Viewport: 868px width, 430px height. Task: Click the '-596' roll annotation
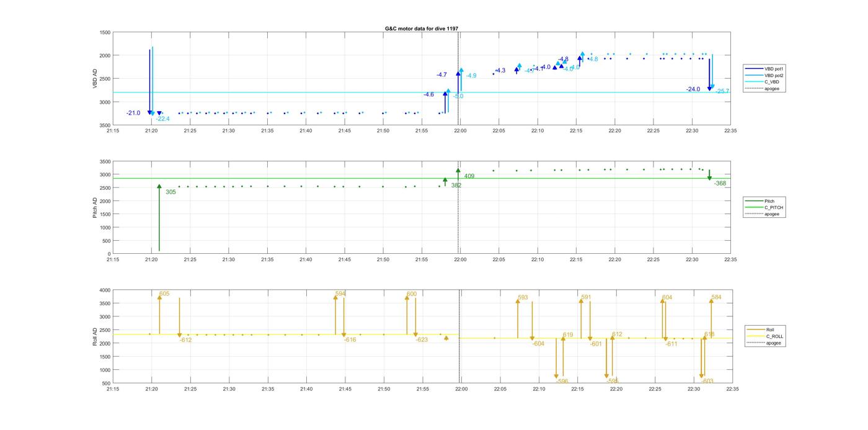pos(562,381)
